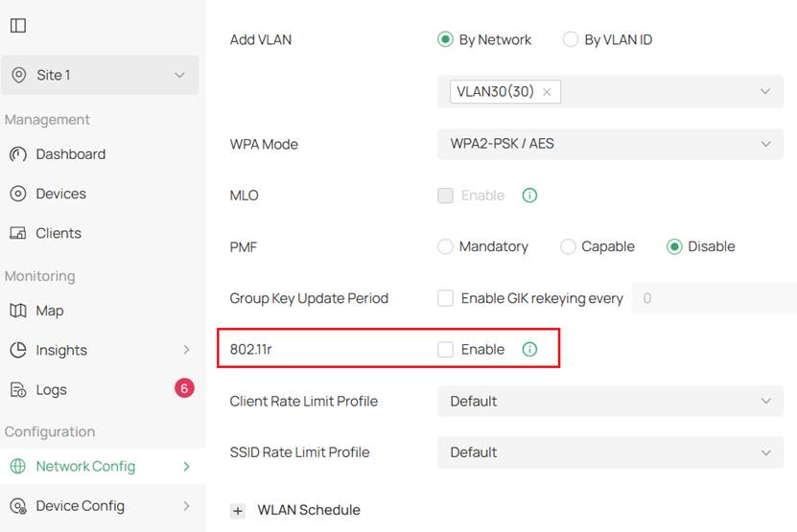Open Network Config menu item
The height and width of the screenshot is (532, 797).
point(85,466)
